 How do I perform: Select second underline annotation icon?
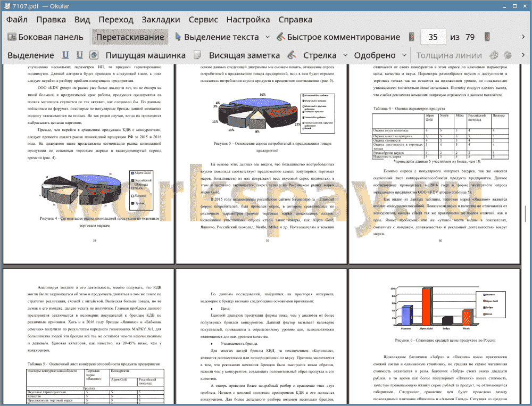tap(80, 55)
